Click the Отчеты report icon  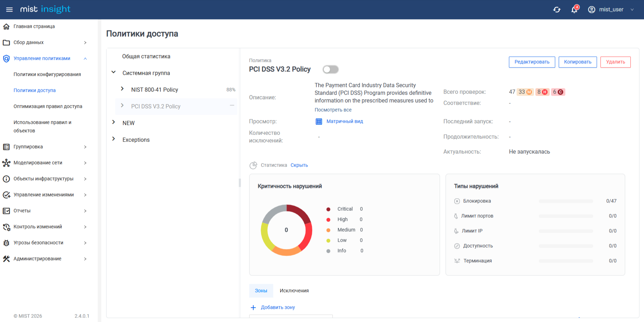[6, 211]
